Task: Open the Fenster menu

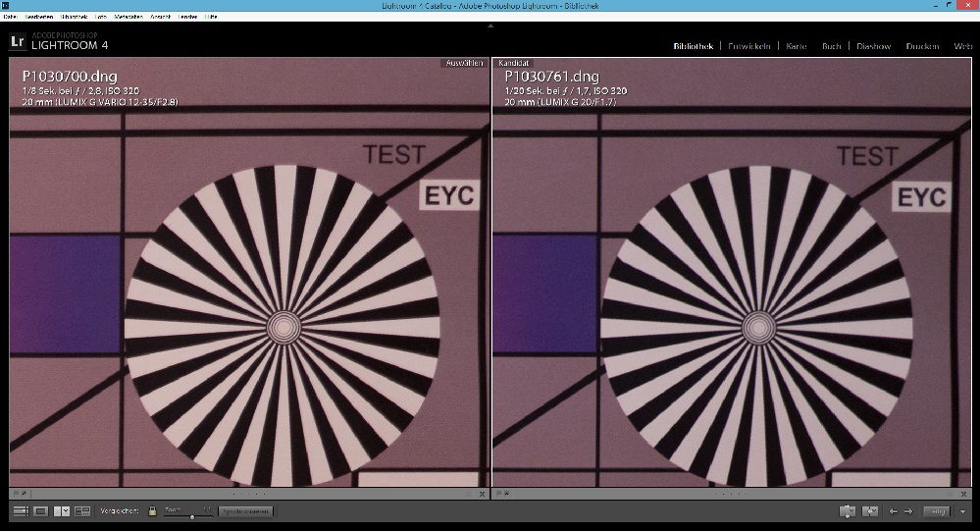Action: point(187,17)
